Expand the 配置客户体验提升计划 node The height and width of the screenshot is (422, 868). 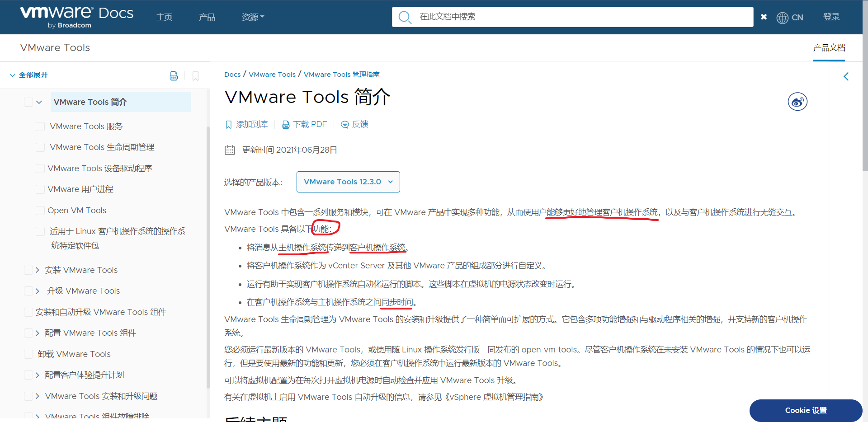point(38,375)
